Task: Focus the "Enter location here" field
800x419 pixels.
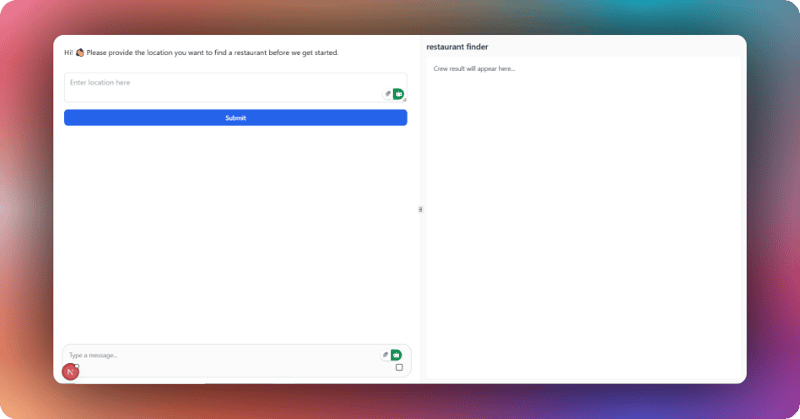Action: click(235, 87)
